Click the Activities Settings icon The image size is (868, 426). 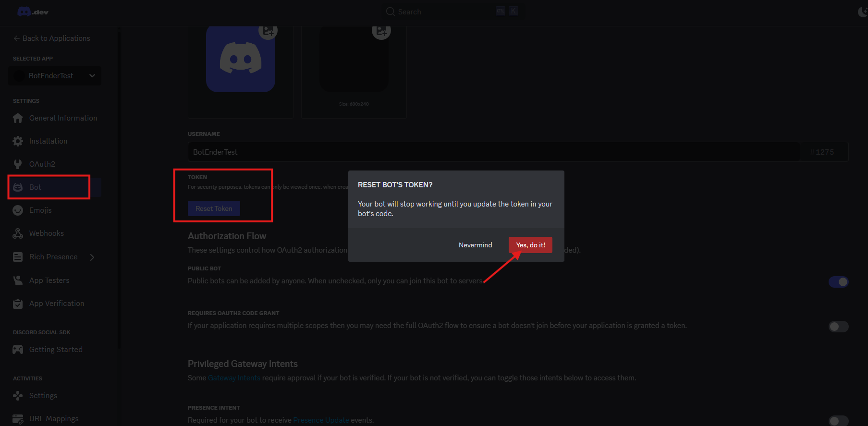(18, 396)
